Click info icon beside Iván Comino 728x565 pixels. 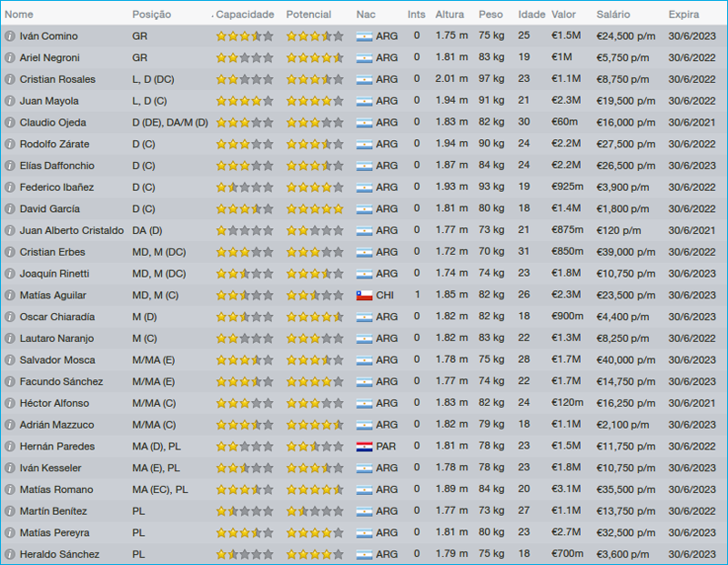10,36
